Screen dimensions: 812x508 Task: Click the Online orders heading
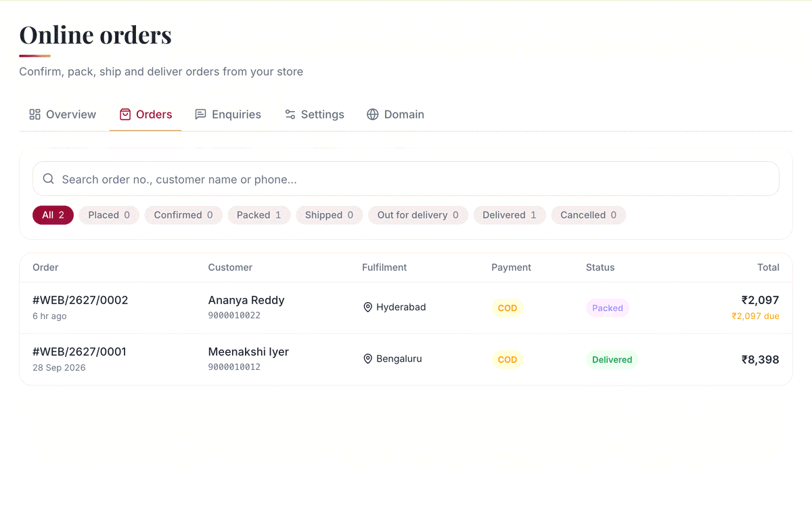[95, 35]
